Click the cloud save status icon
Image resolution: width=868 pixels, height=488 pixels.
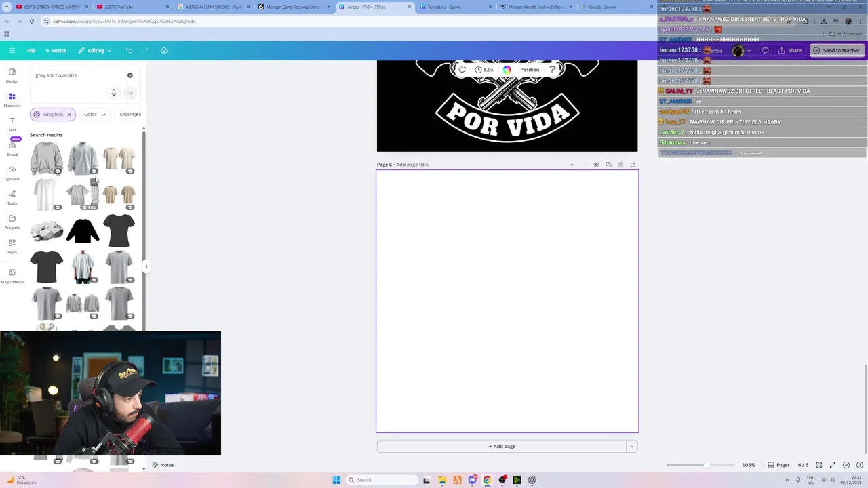pos(164,50)
